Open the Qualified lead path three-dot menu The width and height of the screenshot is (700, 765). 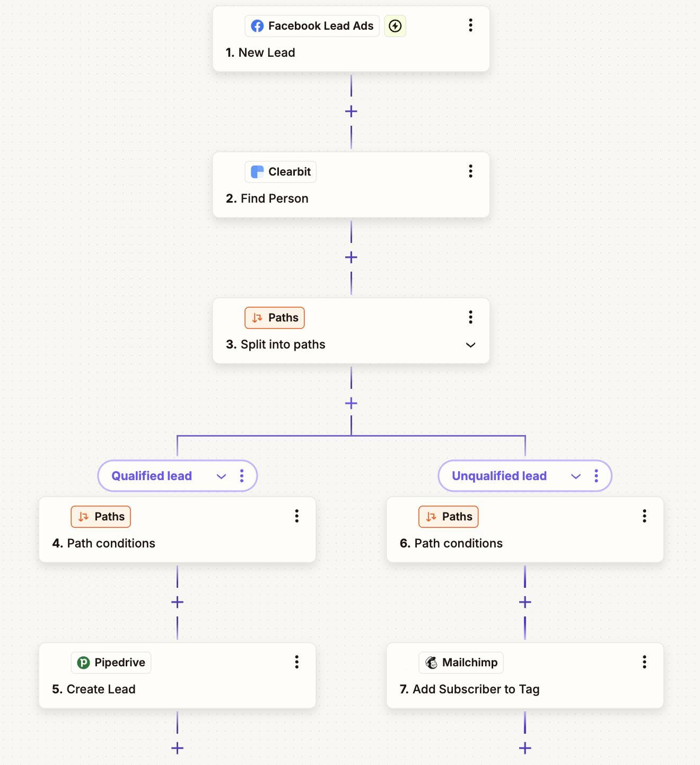coord(242,476)
